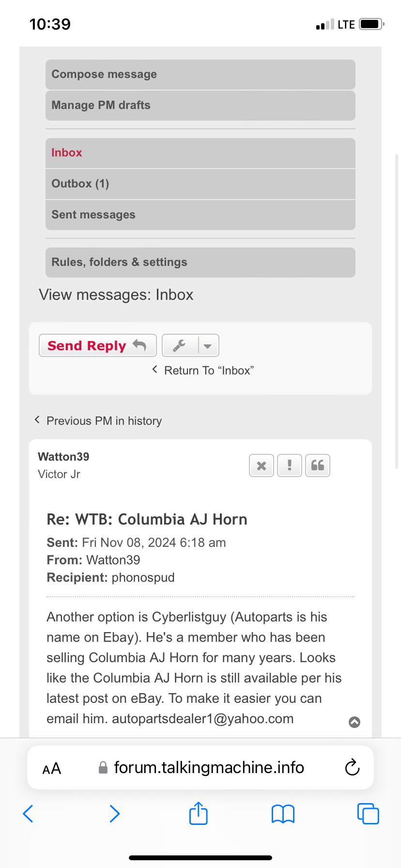Screen dimensions: 401x868
Task: Go back with Safari back arrow
Action: pyautogui.click(x=29, y=814)
